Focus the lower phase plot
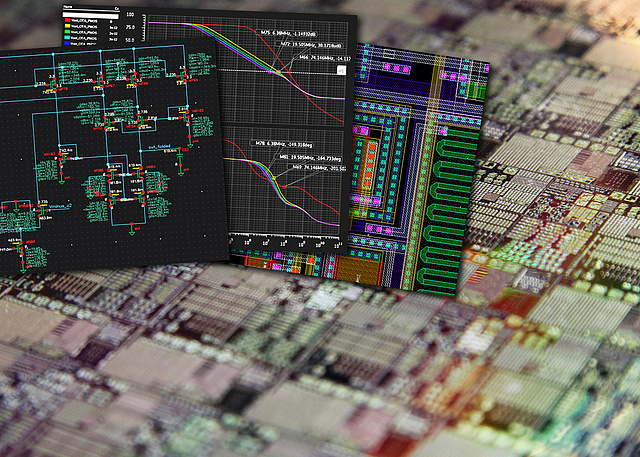The height and width of the screenshot is (457, 640). click(x=290, y=200)
